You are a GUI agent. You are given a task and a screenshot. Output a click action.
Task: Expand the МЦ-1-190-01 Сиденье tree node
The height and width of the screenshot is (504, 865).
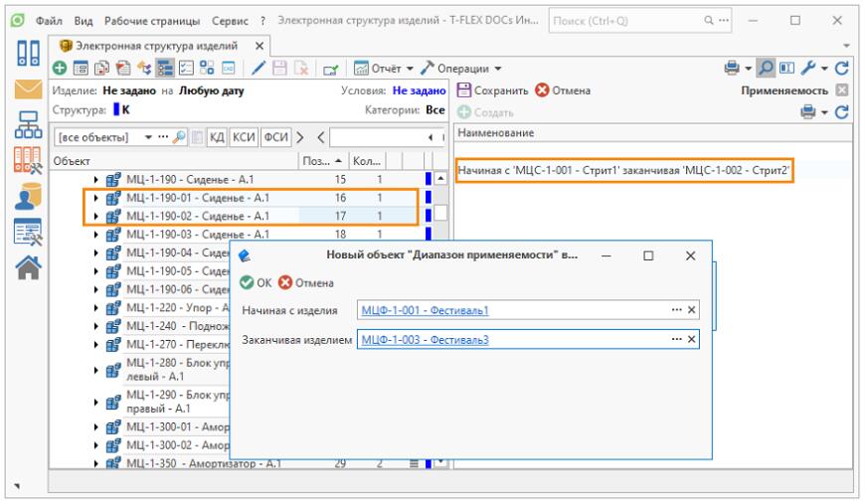pyautogui.click(x=96, y=200)
